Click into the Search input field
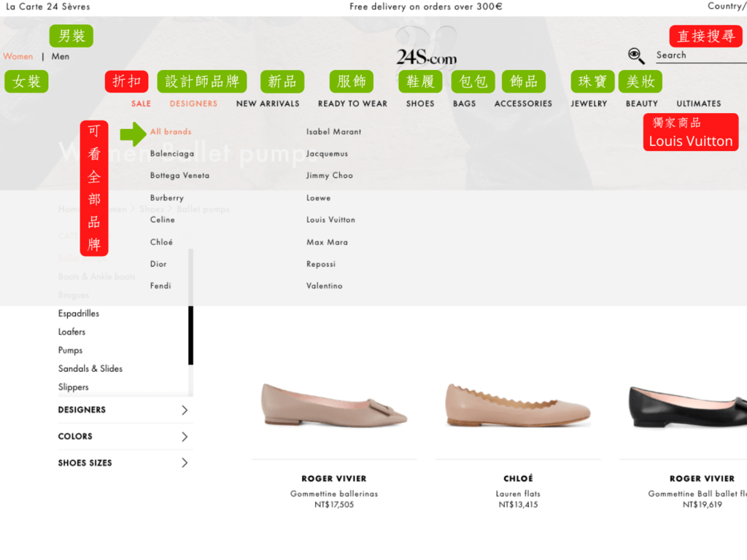747x560 pixels. point(701,55)
